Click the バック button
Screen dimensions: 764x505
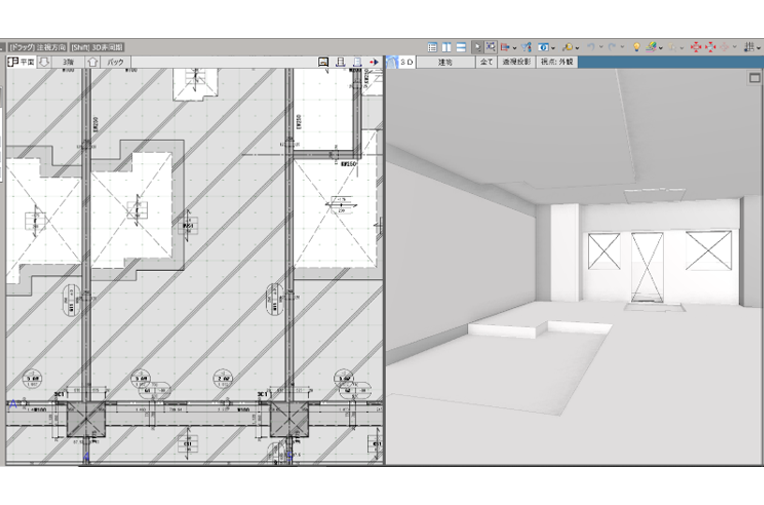116,62
